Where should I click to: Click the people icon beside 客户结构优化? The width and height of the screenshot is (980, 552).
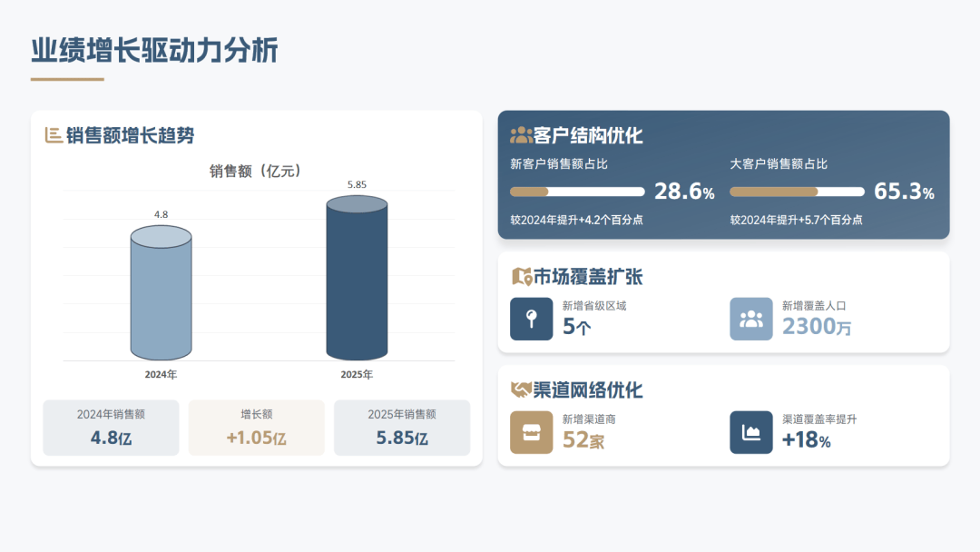pyautogui.click(x=521, y=135)
